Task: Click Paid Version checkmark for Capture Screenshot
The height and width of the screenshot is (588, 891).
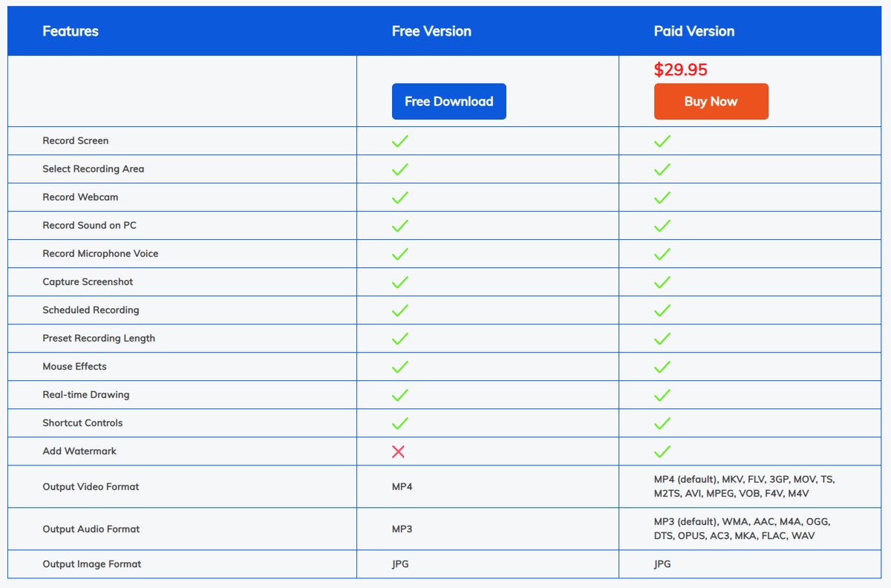Action: click(662, 282)
